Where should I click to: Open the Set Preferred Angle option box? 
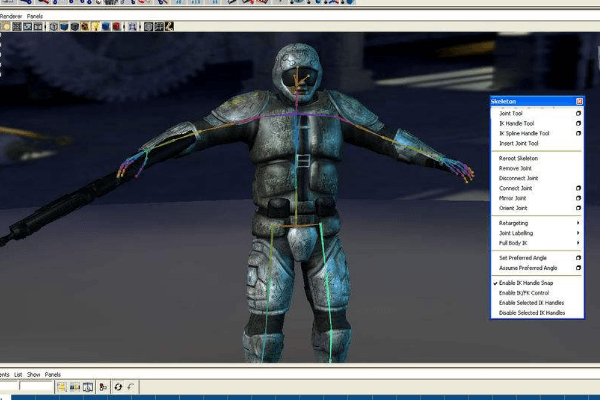(578, 258)
